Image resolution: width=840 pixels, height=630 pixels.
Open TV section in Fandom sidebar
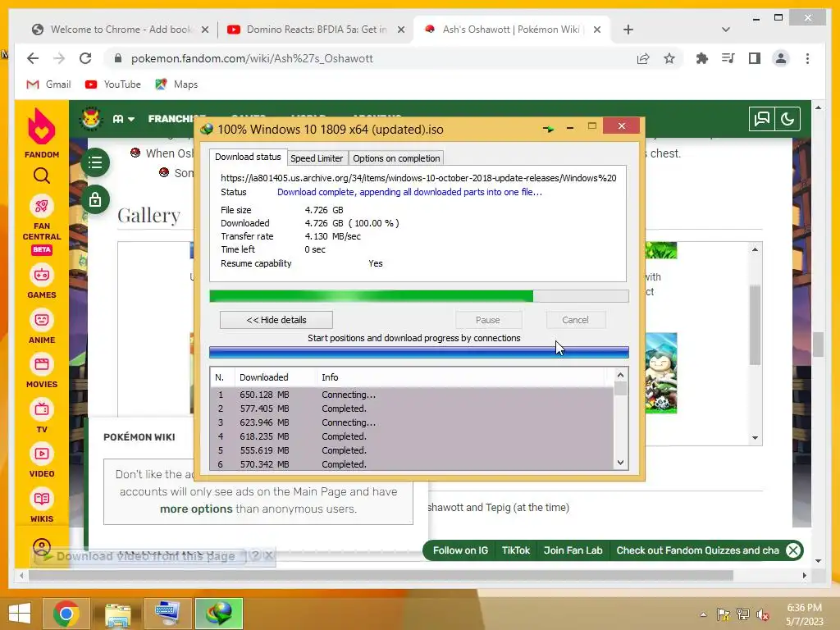pyautogui.click(x=42, y=416)
